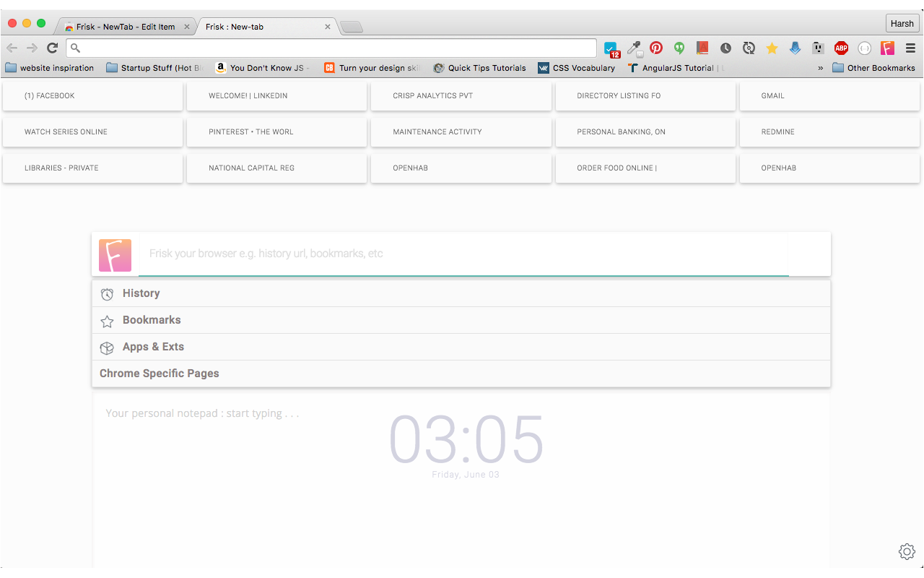Open You Don't Know JS bookmark
The image size is (924, 578).
pyautogui.click(x=263, y=68)
